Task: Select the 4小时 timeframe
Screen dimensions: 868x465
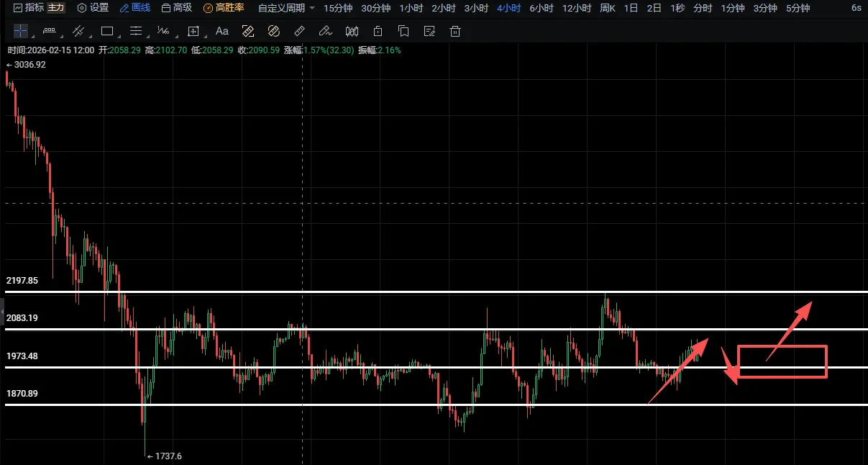Action: pos(508,8)
